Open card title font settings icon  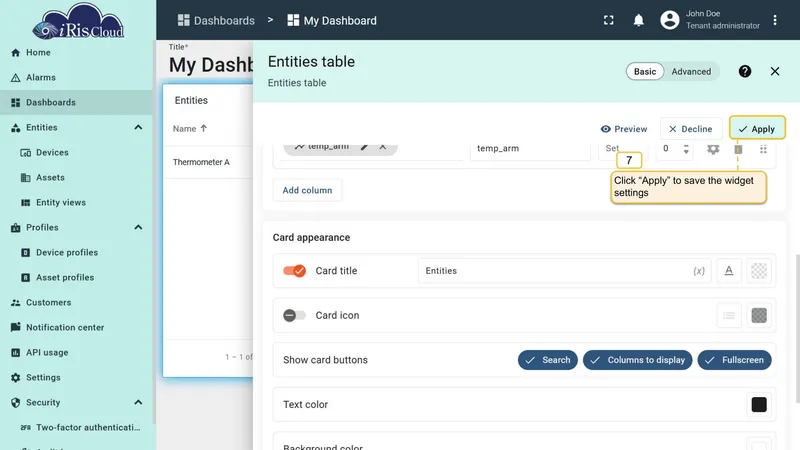pos(729,271)
